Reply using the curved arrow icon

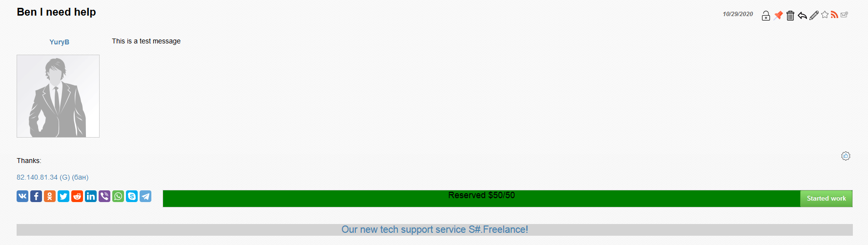(x=802, y=16)
